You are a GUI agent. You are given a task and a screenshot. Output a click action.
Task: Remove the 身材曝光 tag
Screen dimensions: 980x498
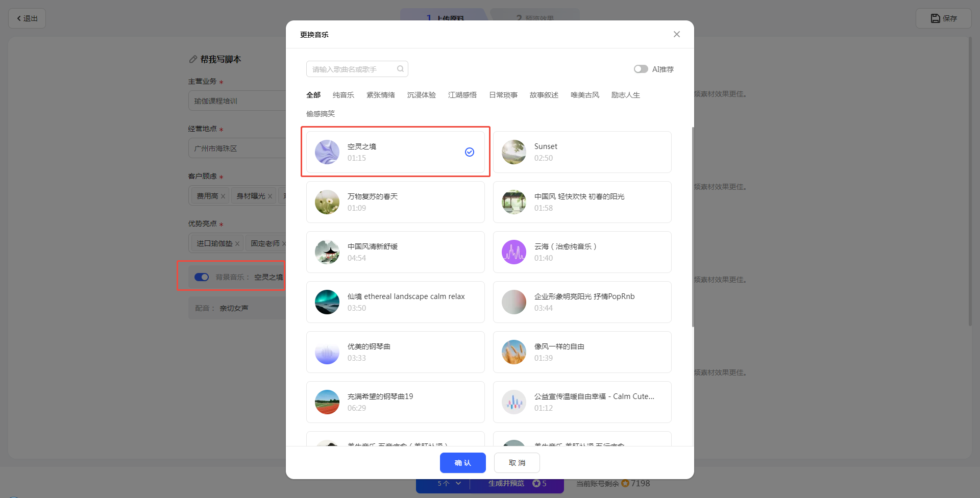[270, 196]
